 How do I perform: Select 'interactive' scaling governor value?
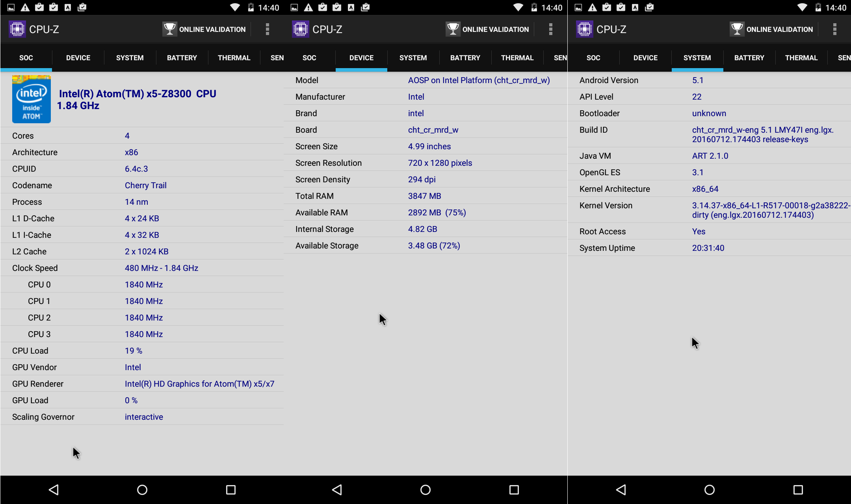pos(144,417)
